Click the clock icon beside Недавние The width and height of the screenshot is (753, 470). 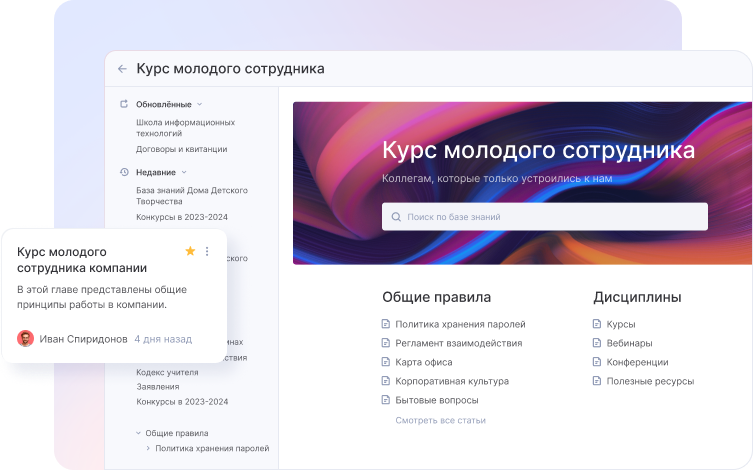pos(124,172)
